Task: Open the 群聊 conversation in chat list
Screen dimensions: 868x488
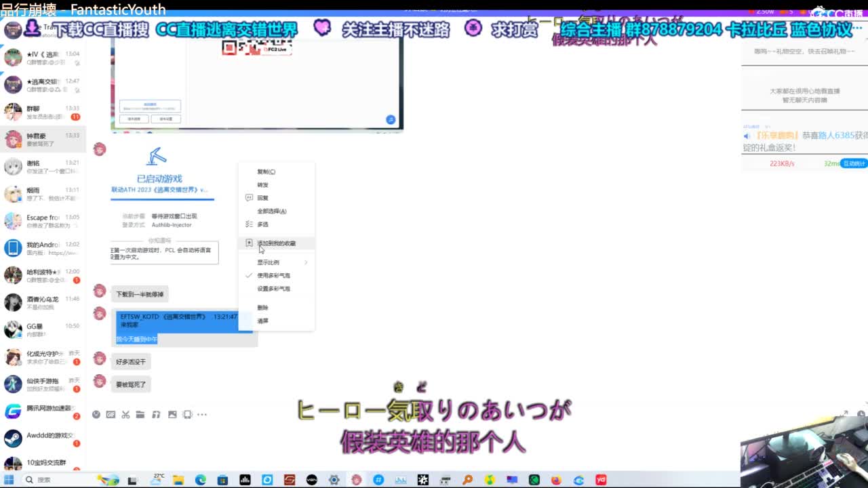Action: (43, 113)
